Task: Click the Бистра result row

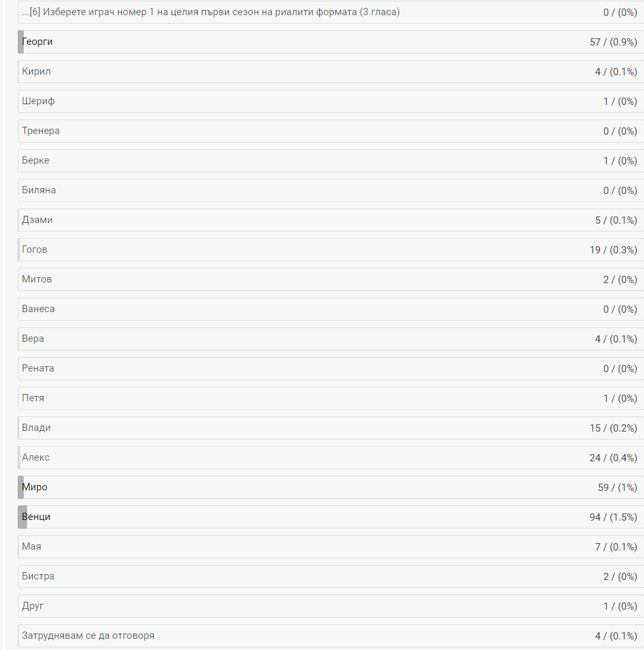Action: pos(331,576)
